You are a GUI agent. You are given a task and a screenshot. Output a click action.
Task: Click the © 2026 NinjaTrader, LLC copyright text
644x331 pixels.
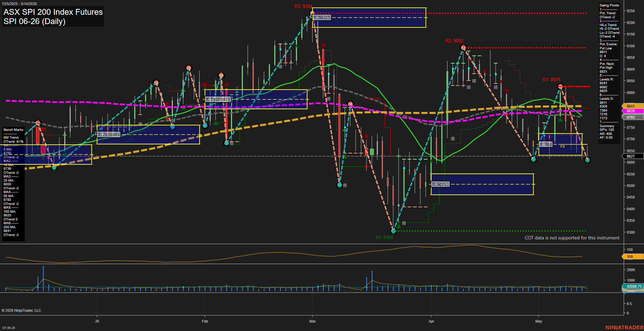click(21, 310)
